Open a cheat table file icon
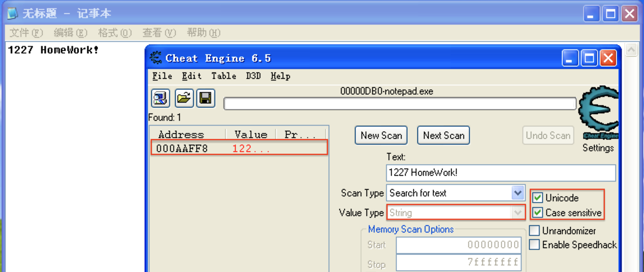 pos(184,98)
